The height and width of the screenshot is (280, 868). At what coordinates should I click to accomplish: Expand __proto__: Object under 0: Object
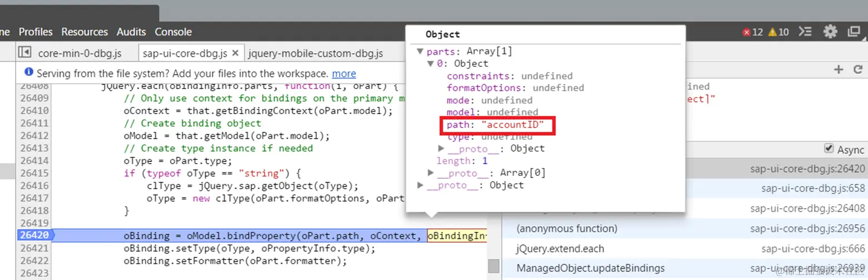(441, 149)
